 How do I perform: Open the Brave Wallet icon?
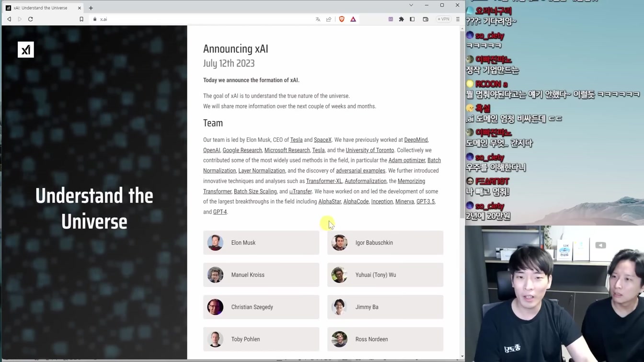click(x=425, y=19)
